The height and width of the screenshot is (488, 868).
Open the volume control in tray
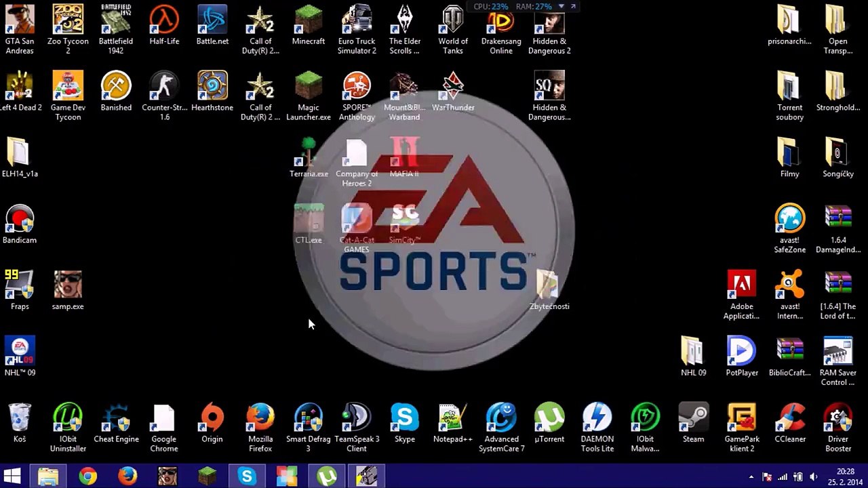813,477
